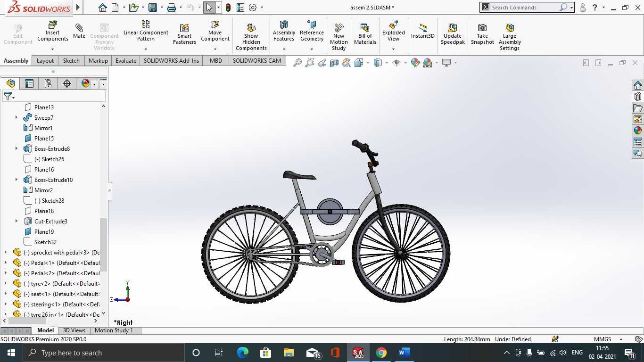Click the Save icon

point(152,8)
